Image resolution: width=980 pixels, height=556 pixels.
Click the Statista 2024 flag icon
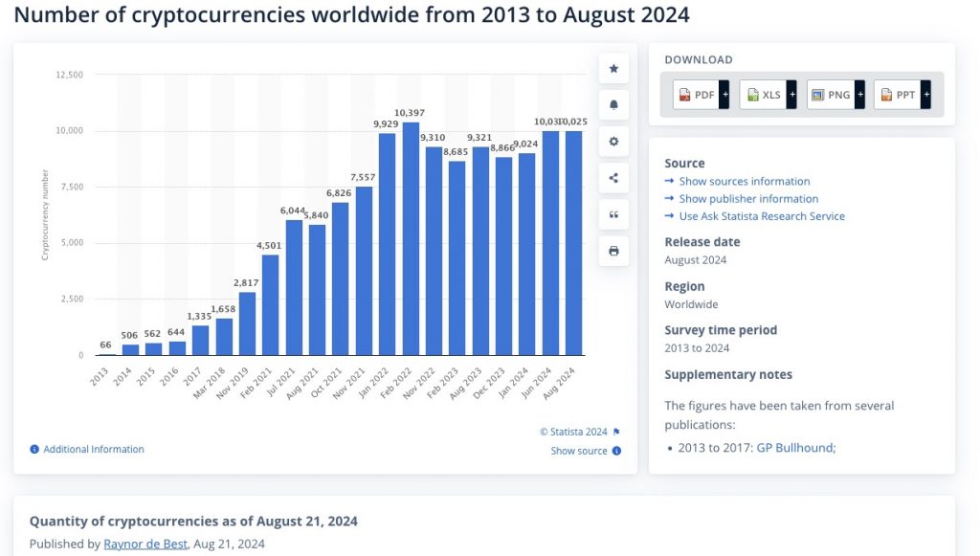616,432
